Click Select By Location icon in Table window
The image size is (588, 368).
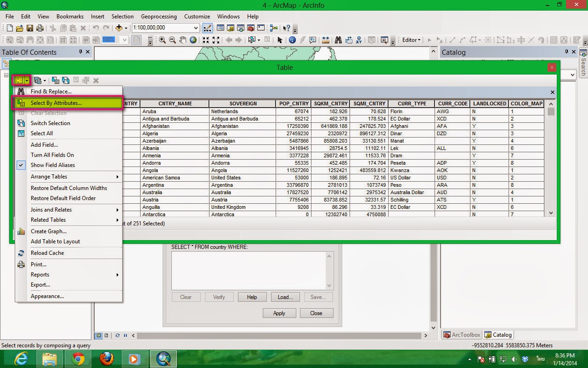(x=55, y=80)
